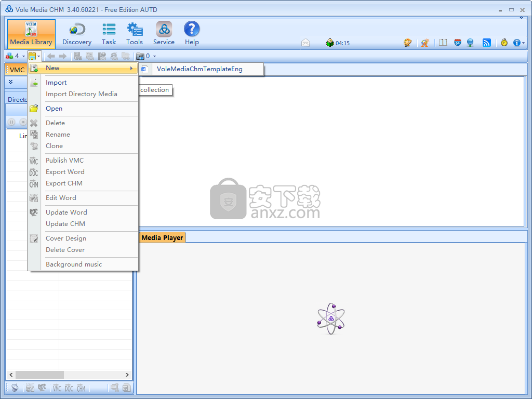Screen dimensions: 532x399
Task: Select Edit Word menu item
Action: [x=83, y=198]
